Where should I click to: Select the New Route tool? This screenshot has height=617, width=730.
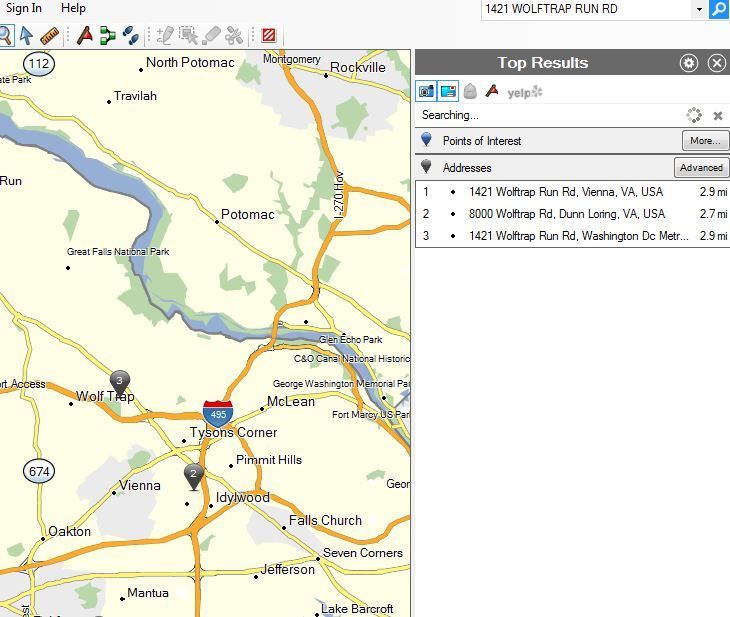[108, 35]
